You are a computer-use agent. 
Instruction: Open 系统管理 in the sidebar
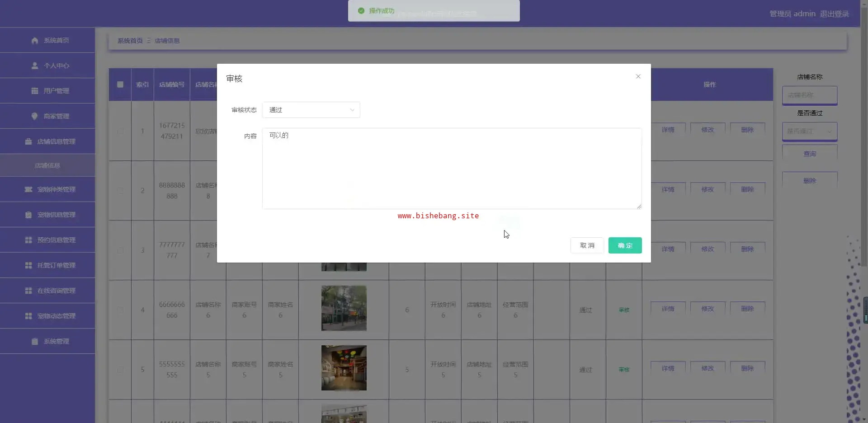tap(47, 341)
